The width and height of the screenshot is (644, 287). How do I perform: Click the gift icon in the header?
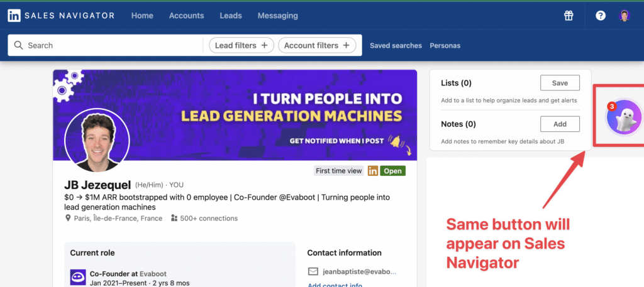[569, 16]
